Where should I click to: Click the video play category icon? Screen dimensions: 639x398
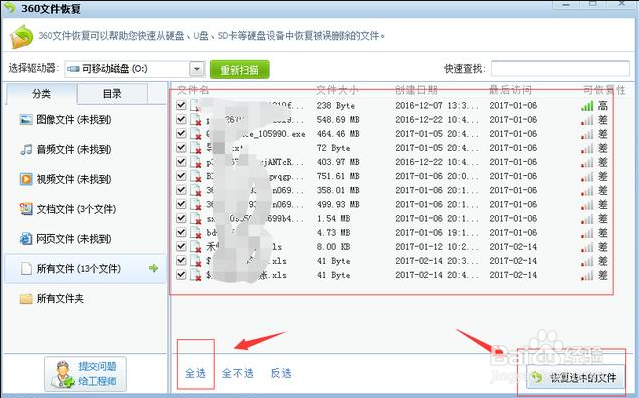pyautogui.click(x=26, y=179)
